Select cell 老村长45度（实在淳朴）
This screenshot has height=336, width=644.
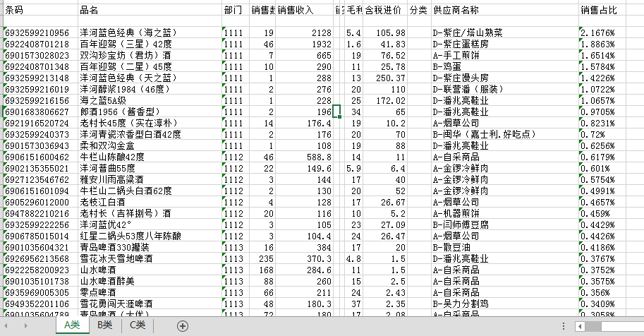150,123
